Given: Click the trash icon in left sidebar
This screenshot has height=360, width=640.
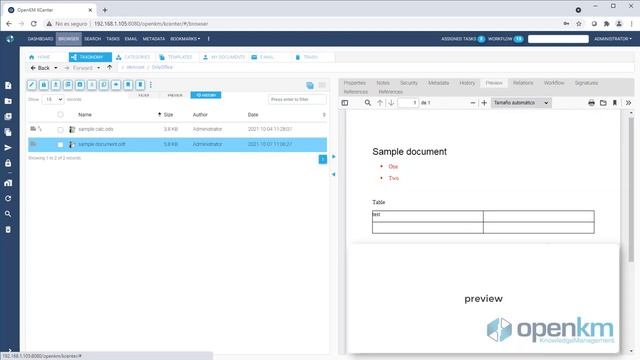Looking at the screenshot, I should (8, 229).
